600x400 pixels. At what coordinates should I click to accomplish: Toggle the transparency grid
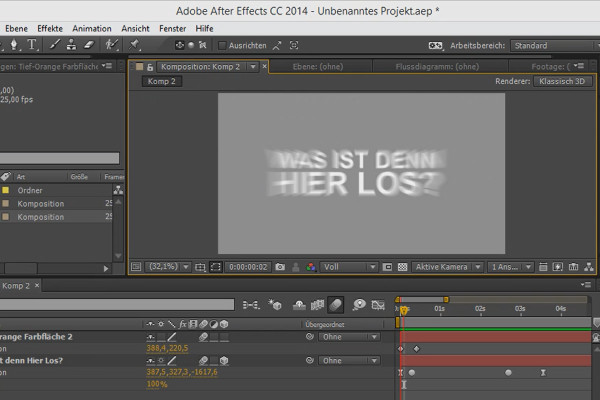[403, 267]
